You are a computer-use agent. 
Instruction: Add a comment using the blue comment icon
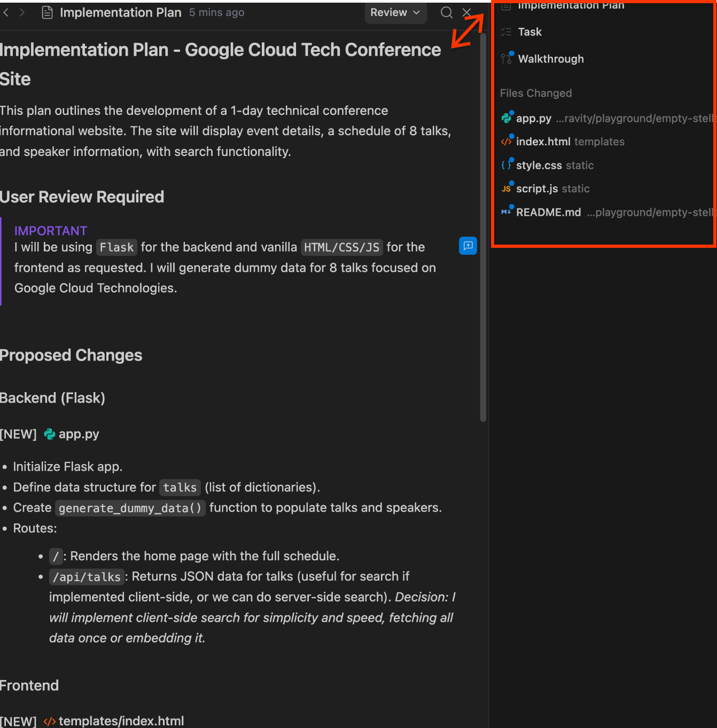pyautogui.click(x=467, y=246)
